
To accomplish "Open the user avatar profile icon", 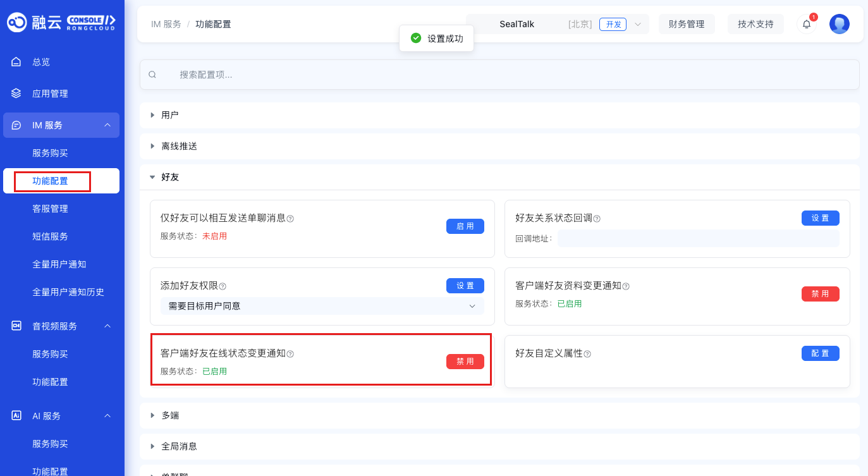I will point(840,23).
